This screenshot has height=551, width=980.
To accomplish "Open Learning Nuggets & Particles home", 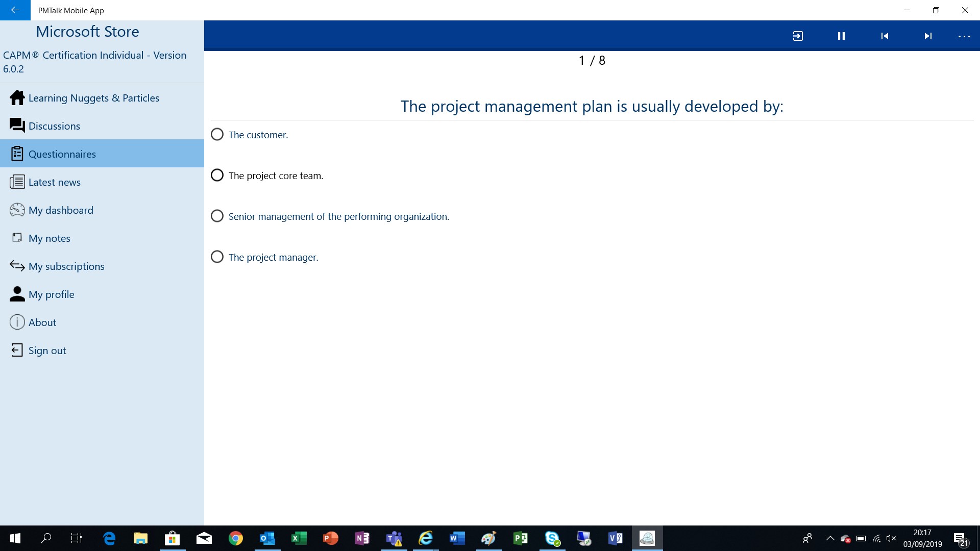I will pyautogui.click(x=93, y=98).
